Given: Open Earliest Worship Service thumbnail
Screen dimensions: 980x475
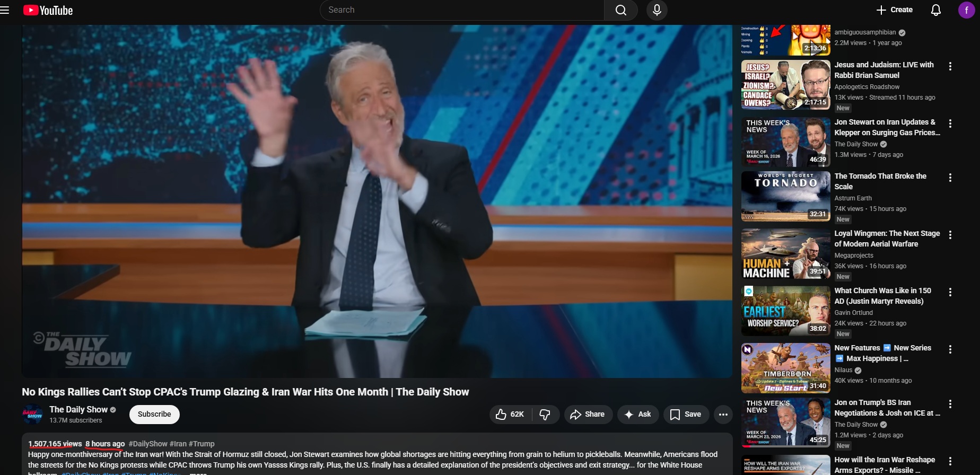Looking at the screenshot, I should tap(785, 311).
